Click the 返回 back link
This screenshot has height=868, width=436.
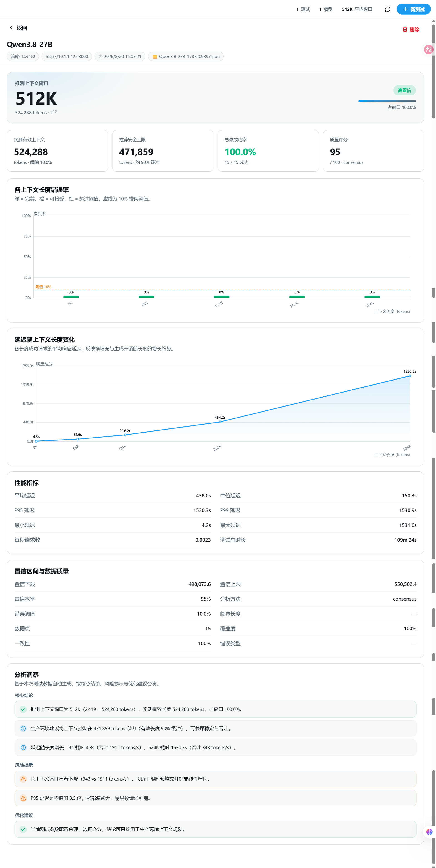coord(18,28)
